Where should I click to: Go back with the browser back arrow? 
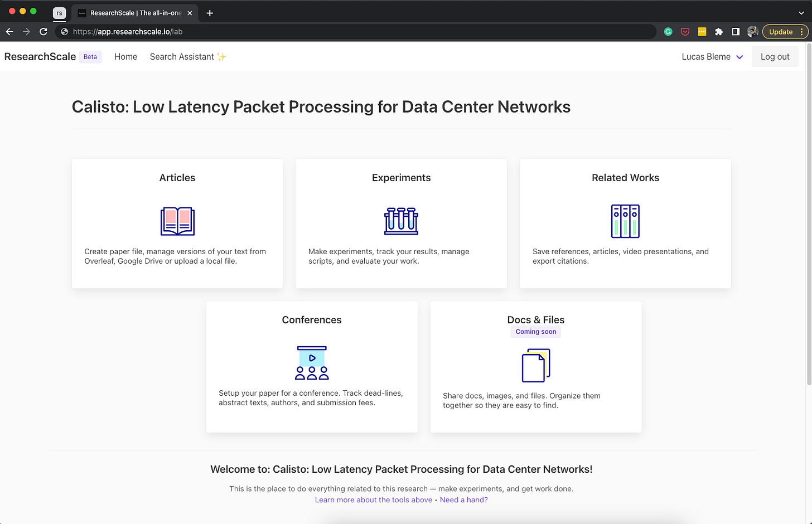9,32
